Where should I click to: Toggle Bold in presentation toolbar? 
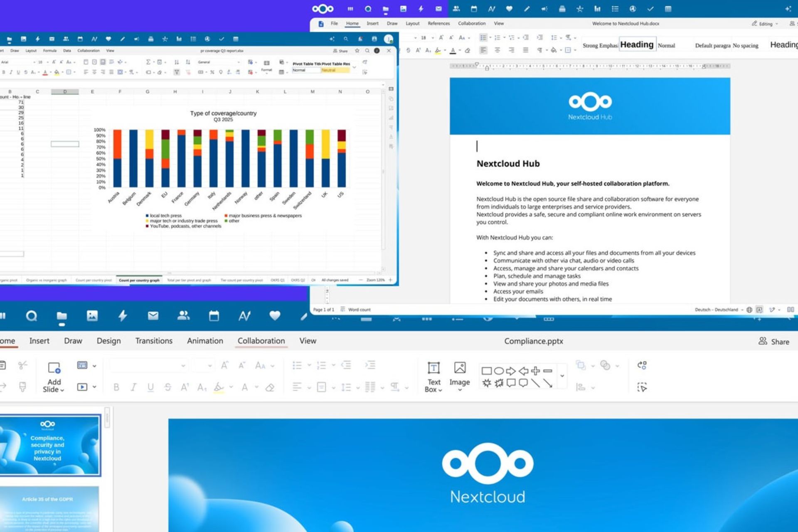point(116,387)
